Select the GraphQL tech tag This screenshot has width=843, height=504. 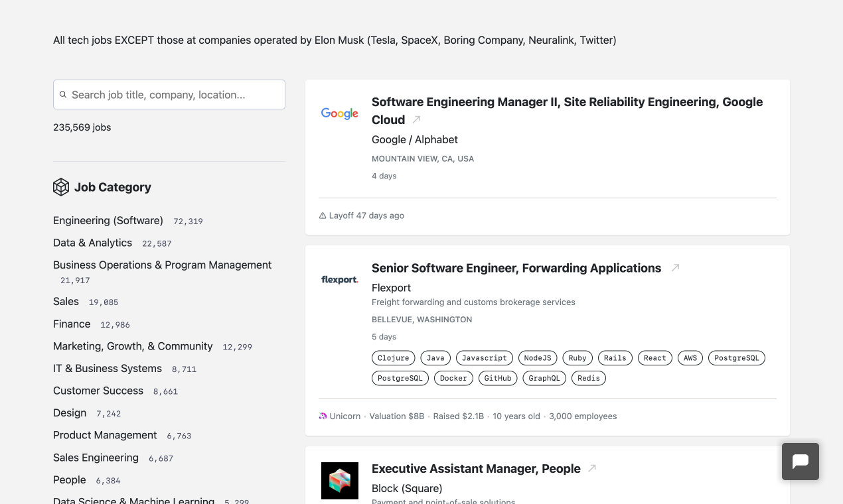tap(544, 379)
